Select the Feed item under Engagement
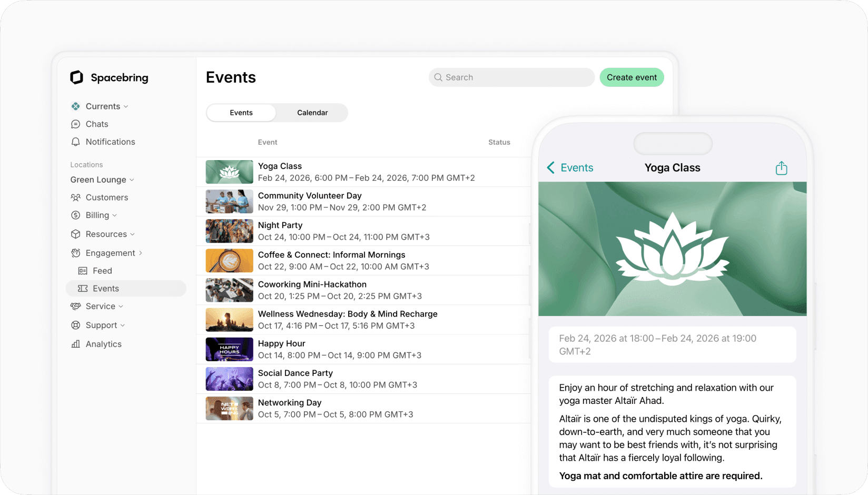Image resolution: width=868 pixels, height=495 pixels. pos(102,271)
